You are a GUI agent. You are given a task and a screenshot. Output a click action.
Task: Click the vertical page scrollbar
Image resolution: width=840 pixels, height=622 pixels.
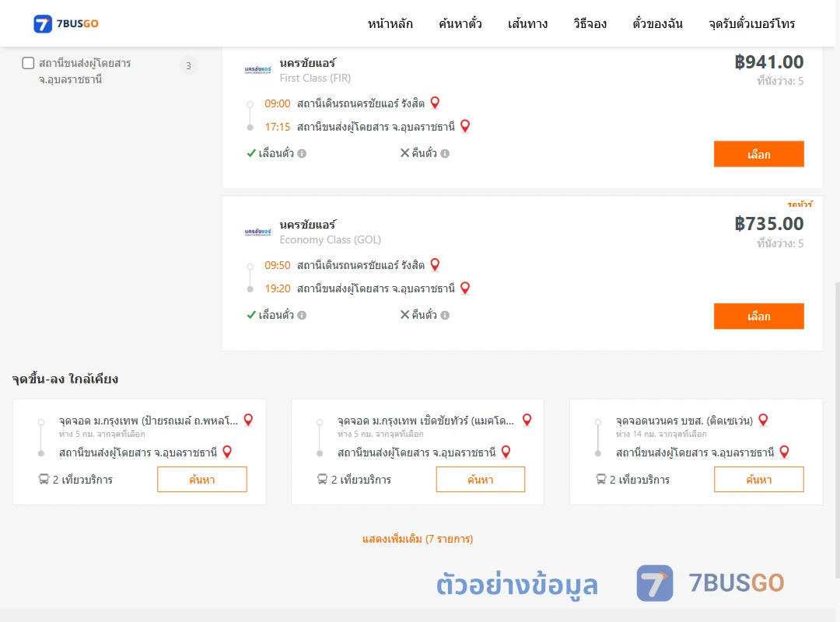point(837,428)
